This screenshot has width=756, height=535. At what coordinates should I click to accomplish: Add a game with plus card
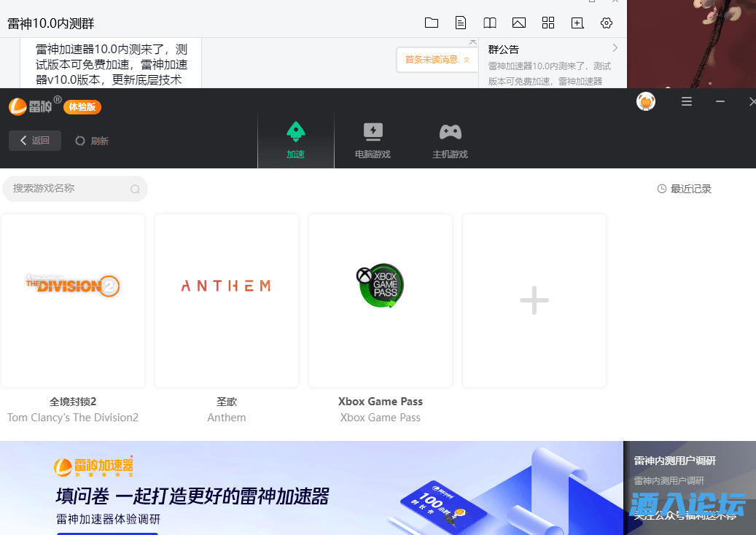pyautogui.click(x=534, y=300)
